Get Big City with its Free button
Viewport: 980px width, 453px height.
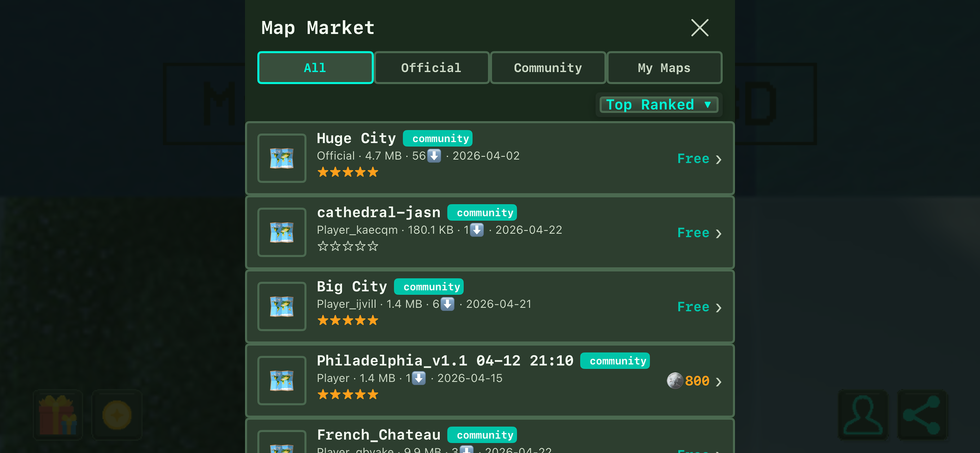693,307
